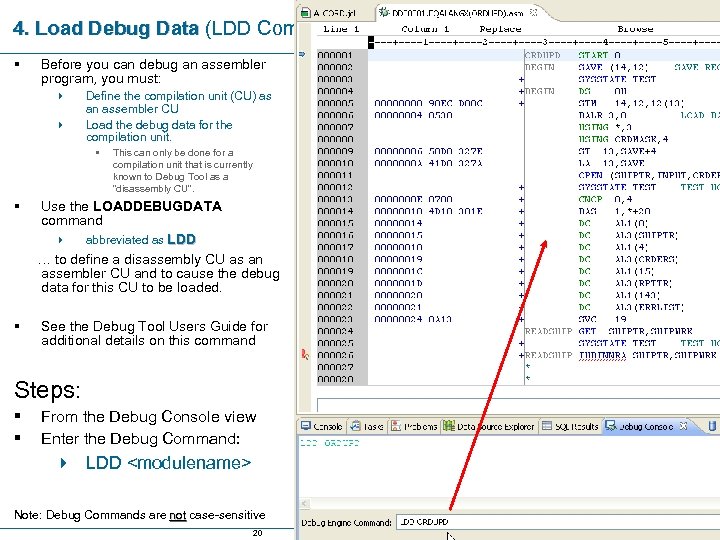
Task: Click the current instruction pointer arrow in margin
Action: click(x=303, y=55)
